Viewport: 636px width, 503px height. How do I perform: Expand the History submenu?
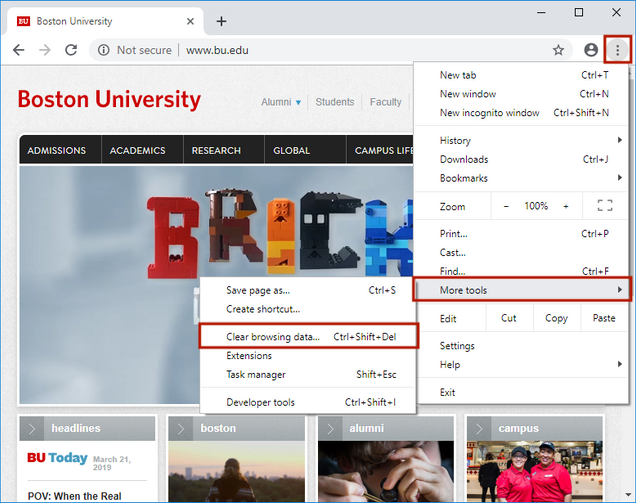point(524,141)
